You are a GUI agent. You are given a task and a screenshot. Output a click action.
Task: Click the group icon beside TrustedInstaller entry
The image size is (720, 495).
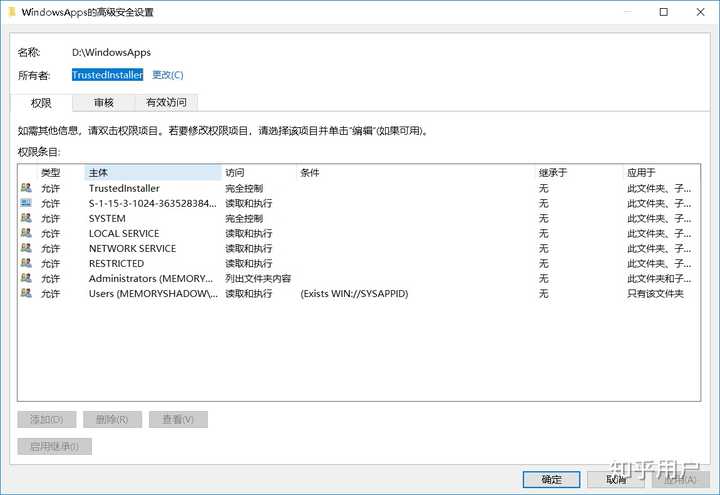coord(26,188)
